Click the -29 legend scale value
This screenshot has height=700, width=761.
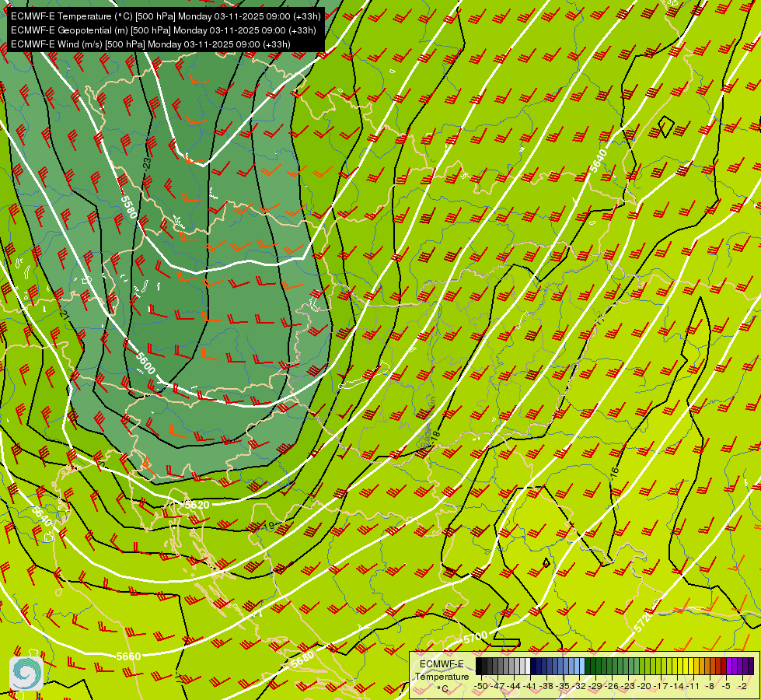[595, 686]
